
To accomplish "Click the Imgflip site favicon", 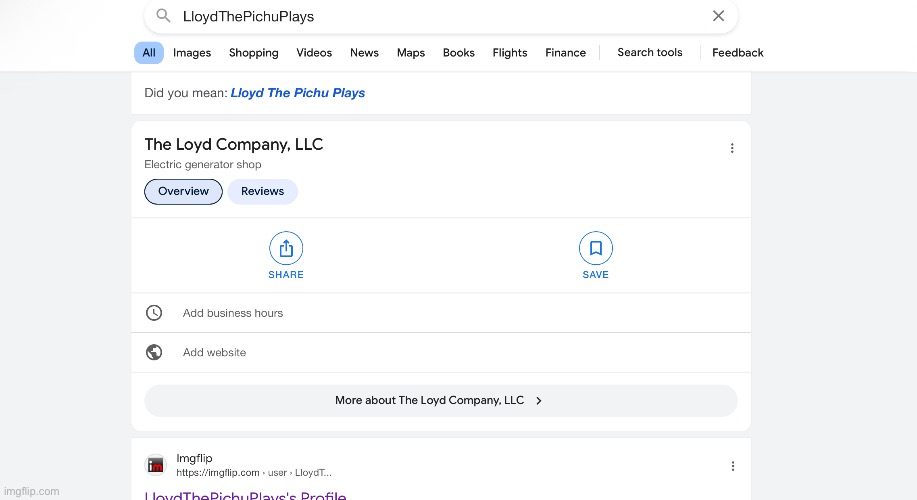I will point(156,465).
